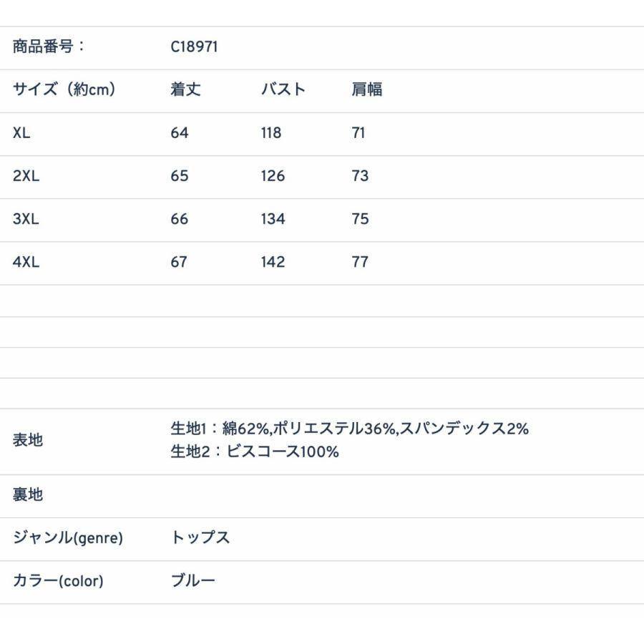Click the bust value 118
Viewport: 644px width, 644px height.
(271, 133)
